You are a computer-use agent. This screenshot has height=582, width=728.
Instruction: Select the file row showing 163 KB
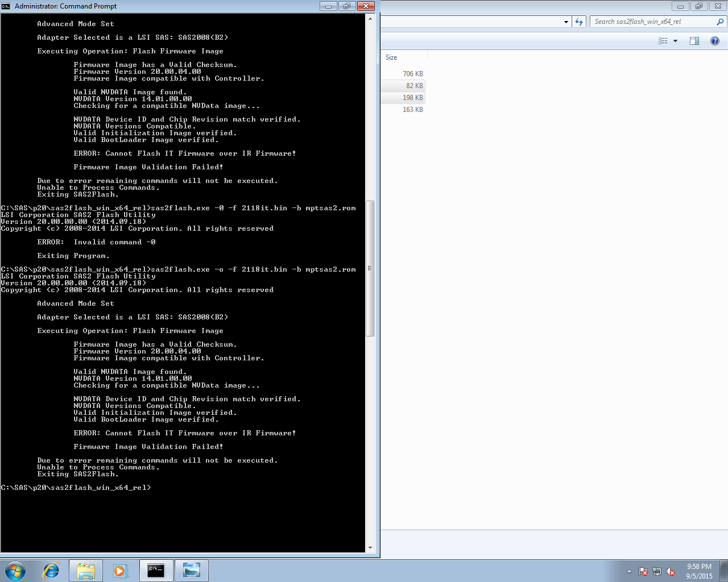[x=404, y=110]
